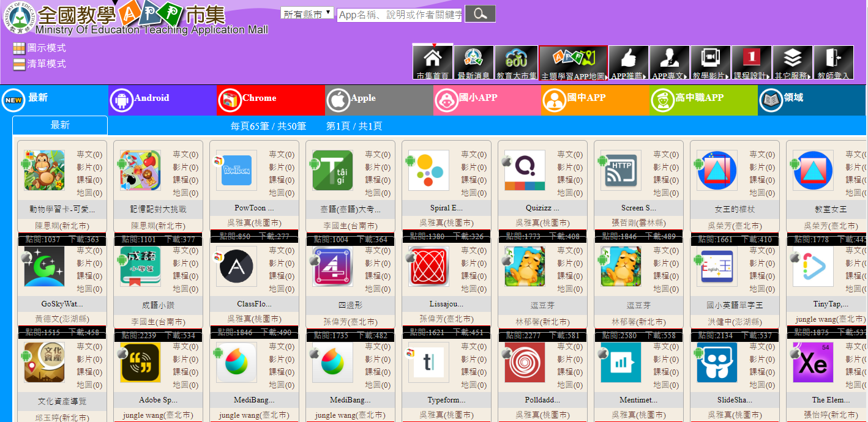Open the 女王的權杖 app icon
The image size is (868, 422).
click(717, 171)
